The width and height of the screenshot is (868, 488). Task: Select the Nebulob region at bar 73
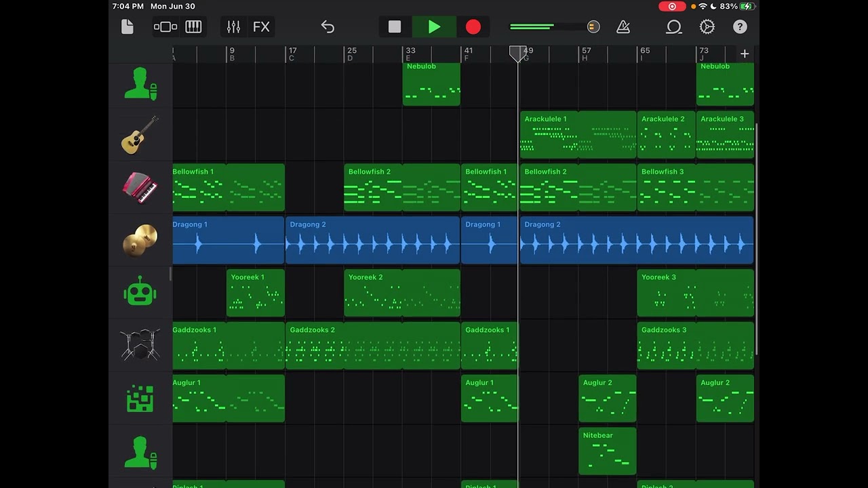(725, 83)
